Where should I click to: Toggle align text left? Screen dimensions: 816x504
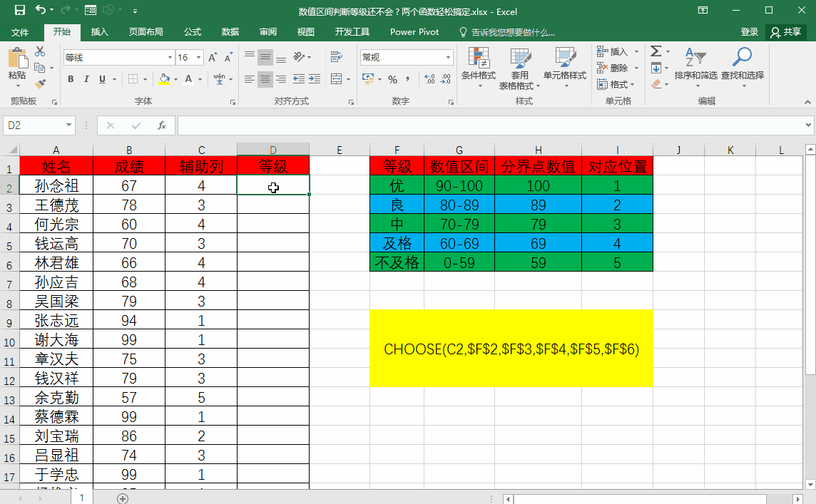[250, 79]
